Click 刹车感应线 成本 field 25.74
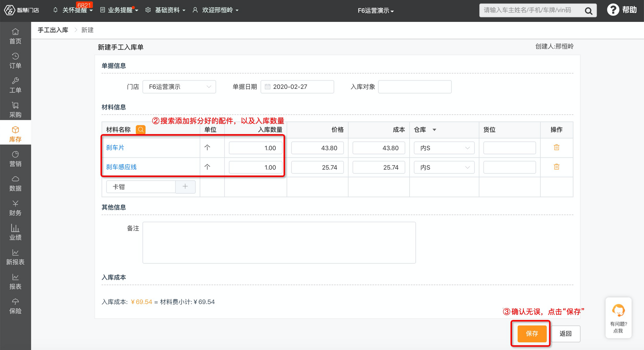This screenshot has width=644, height=350. click(379, 167)
